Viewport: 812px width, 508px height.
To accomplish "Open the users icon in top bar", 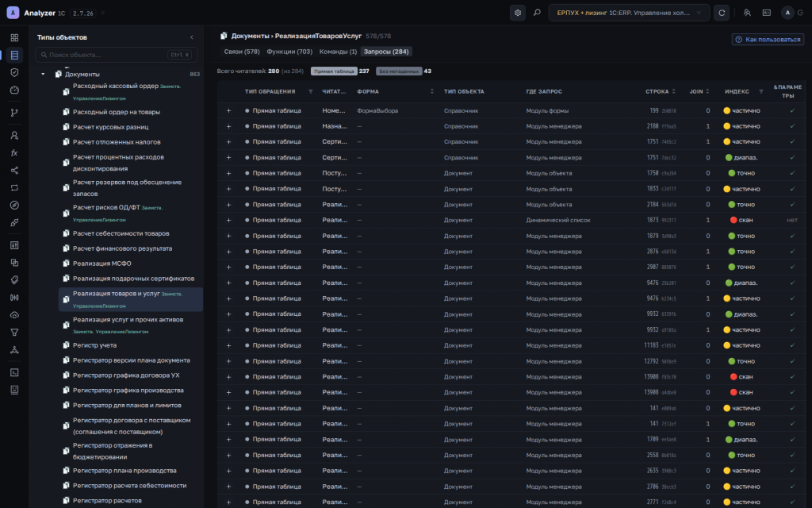I will point(747,13).
